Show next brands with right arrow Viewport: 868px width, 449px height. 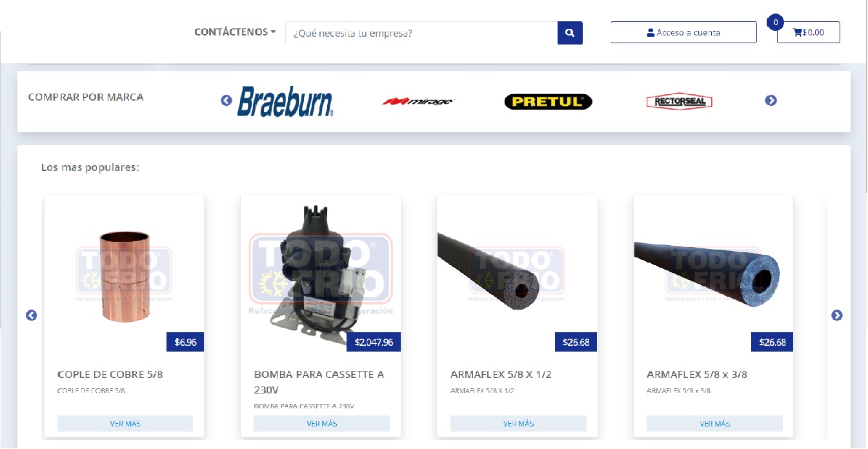771,101
